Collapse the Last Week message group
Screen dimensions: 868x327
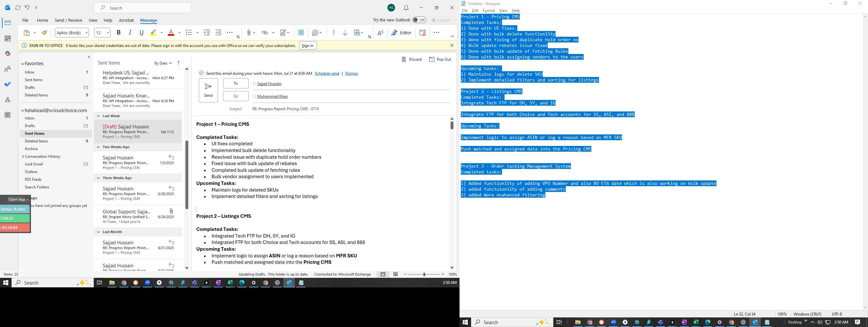coord(98,116)
